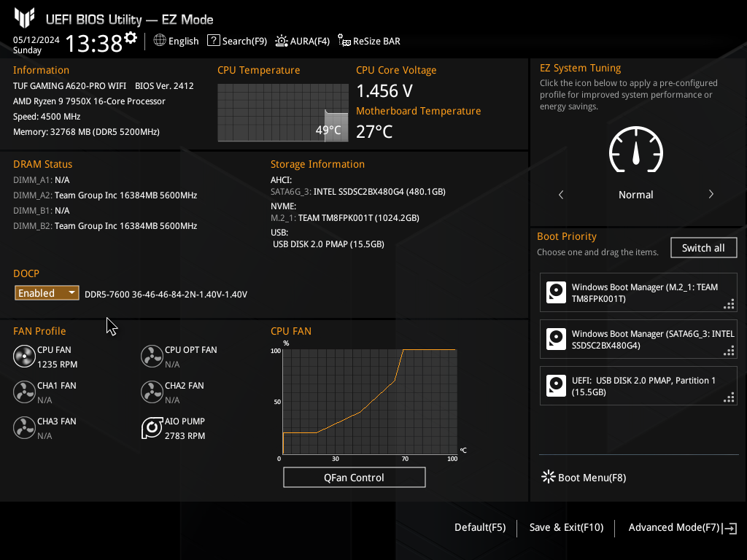
Task: Click the 2783 RPM AIO pump reading
Action: 185,436
